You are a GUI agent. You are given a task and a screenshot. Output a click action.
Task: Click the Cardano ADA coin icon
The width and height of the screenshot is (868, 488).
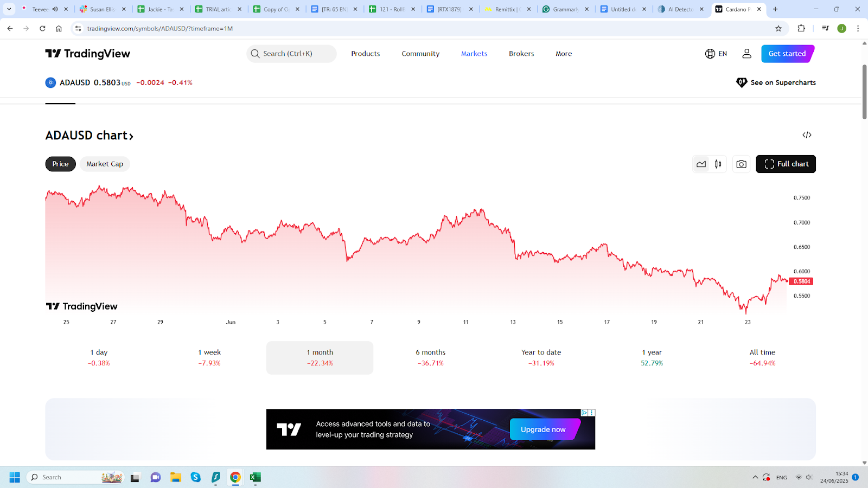(x=50, y=83)
